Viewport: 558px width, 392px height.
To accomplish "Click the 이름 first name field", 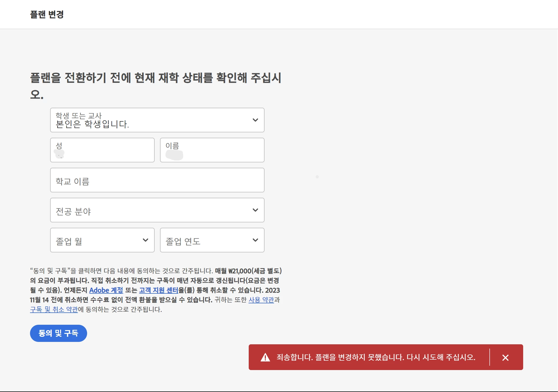I will (x=212, y=150).
